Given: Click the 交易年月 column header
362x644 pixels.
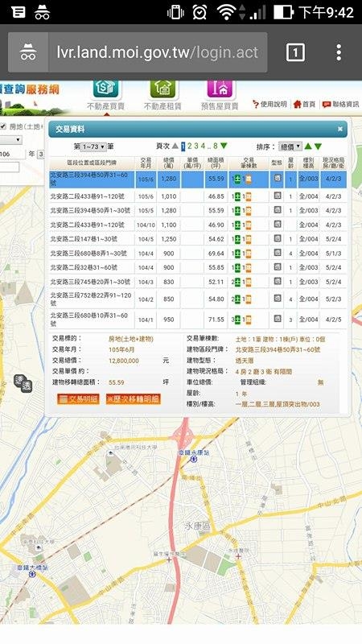Looking at the screenshot, I should click(146, 163).
